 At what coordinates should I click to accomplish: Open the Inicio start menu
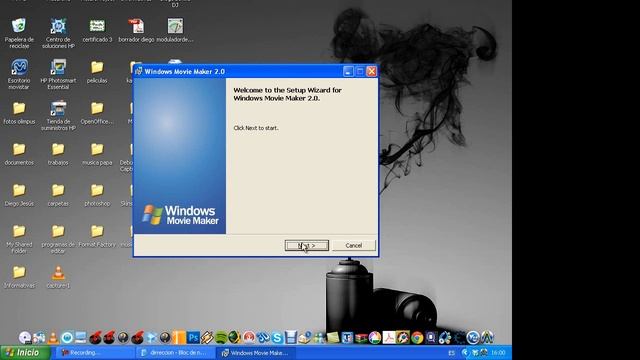[25, 353]
